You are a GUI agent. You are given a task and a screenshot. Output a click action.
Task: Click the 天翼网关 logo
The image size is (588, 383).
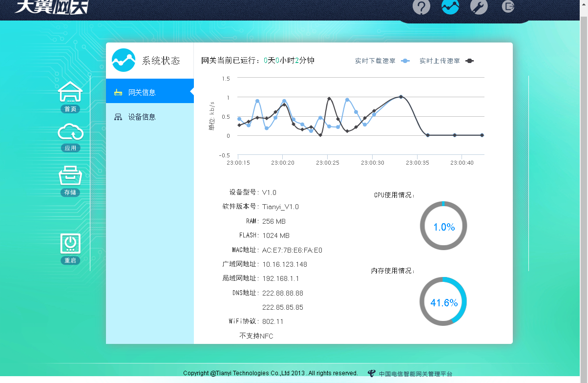(x=51, y=7)
